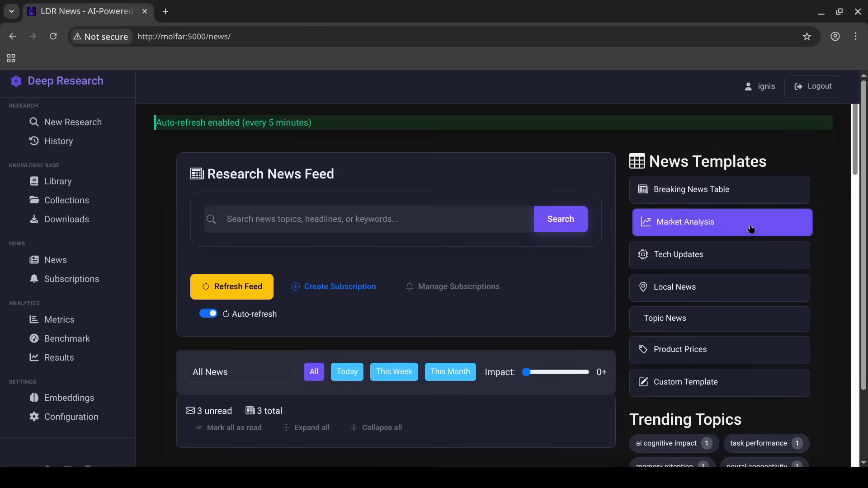Click the Search button
The image size is (868, 488).
point(561,219)
